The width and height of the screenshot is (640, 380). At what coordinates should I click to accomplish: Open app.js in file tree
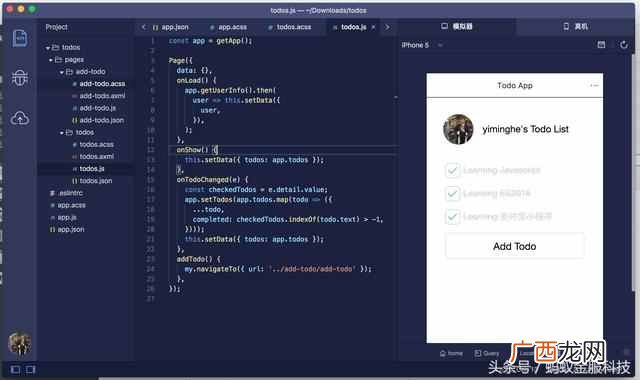pyautogui.click(x=67, y=218)
